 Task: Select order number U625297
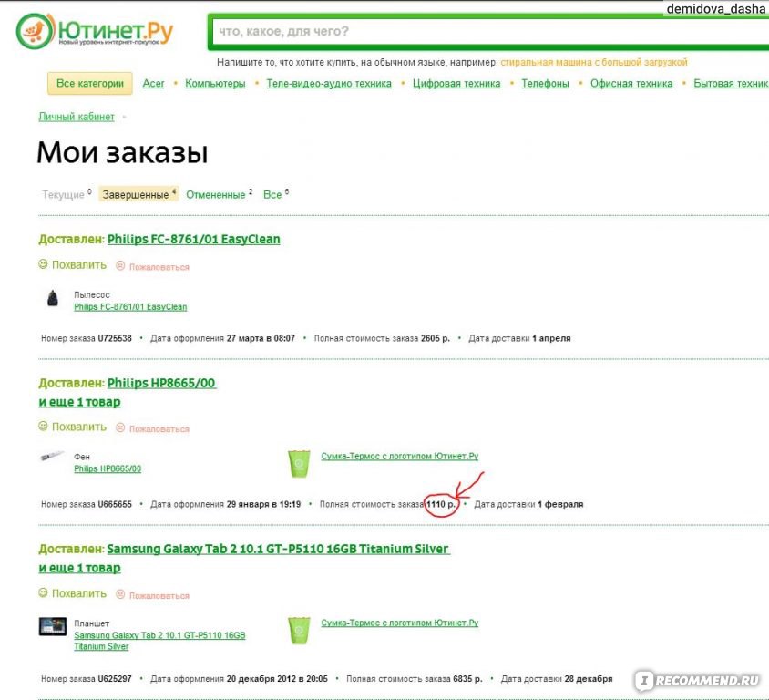[115, 679]
